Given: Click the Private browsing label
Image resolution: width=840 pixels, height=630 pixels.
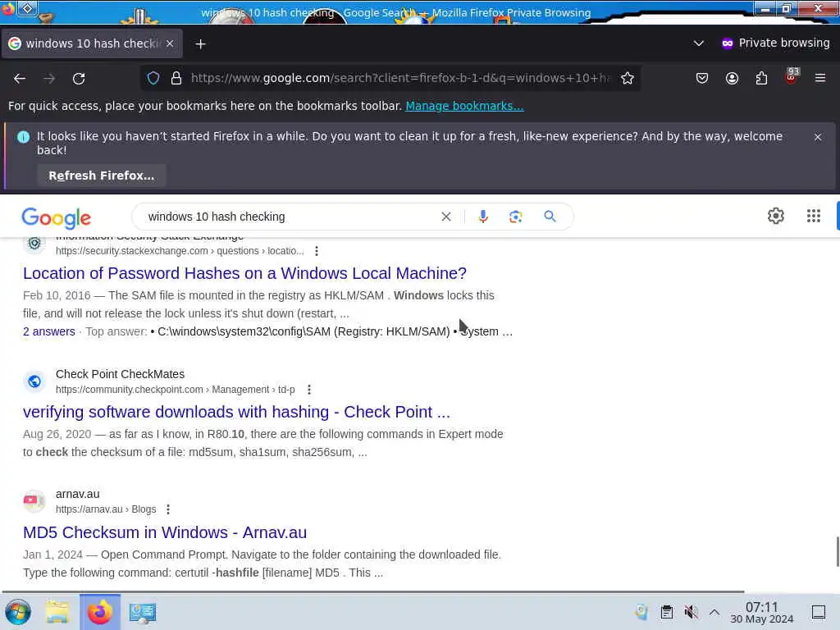Looking at the screenshot, I should click(784, 43).
